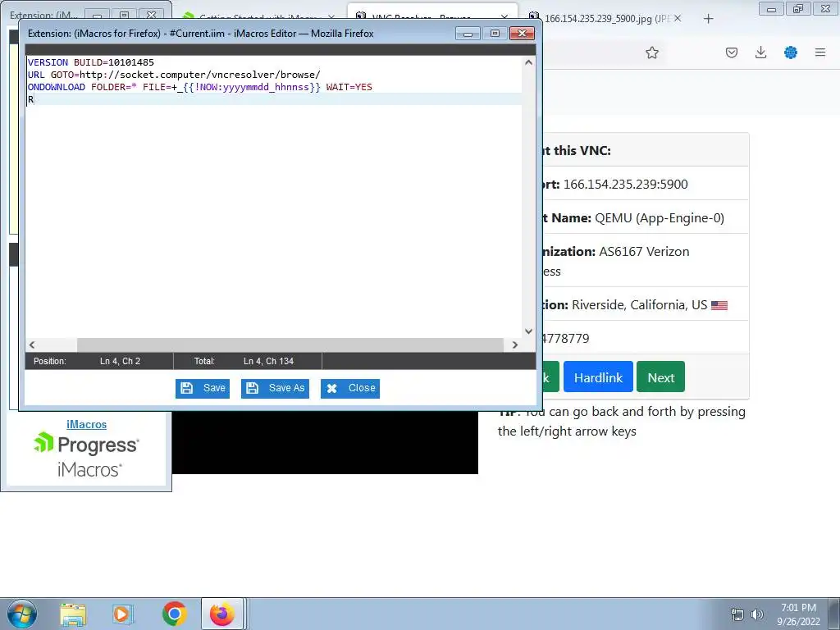Click AS6167 Verizon organization text
Screen dimensions: 840x630
pos(644,251)
